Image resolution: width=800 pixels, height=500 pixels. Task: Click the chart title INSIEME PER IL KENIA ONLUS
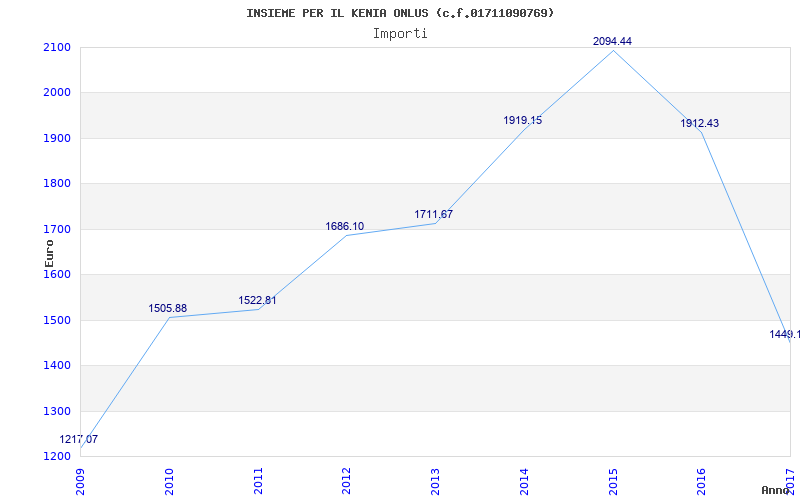[400, 13]
